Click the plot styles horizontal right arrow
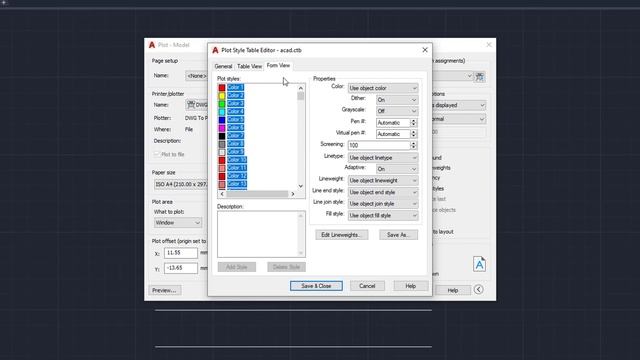The width and height of the screenshot is (640, 360). pyautogui.click(x=293, y=194)
